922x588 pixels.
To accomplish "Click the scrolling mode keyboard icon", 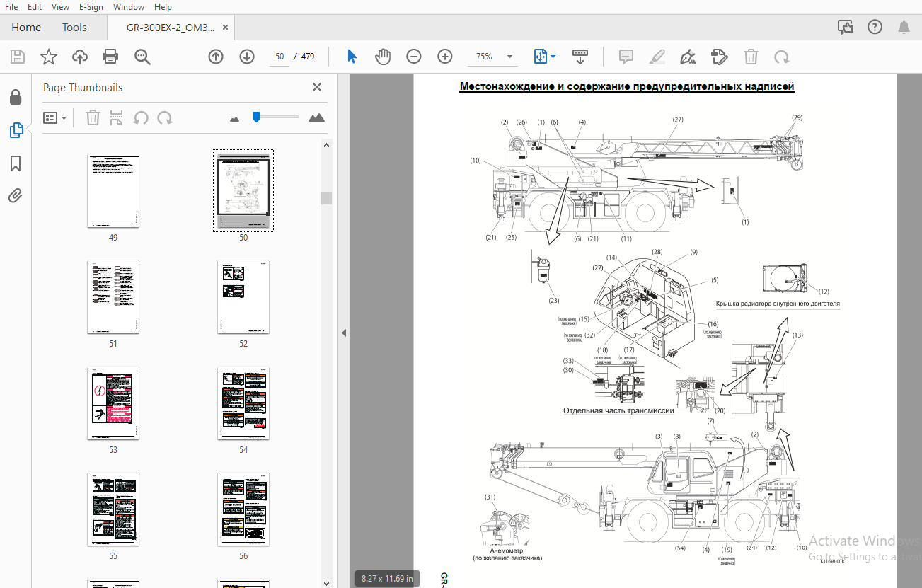I will (x=580, y=57).
